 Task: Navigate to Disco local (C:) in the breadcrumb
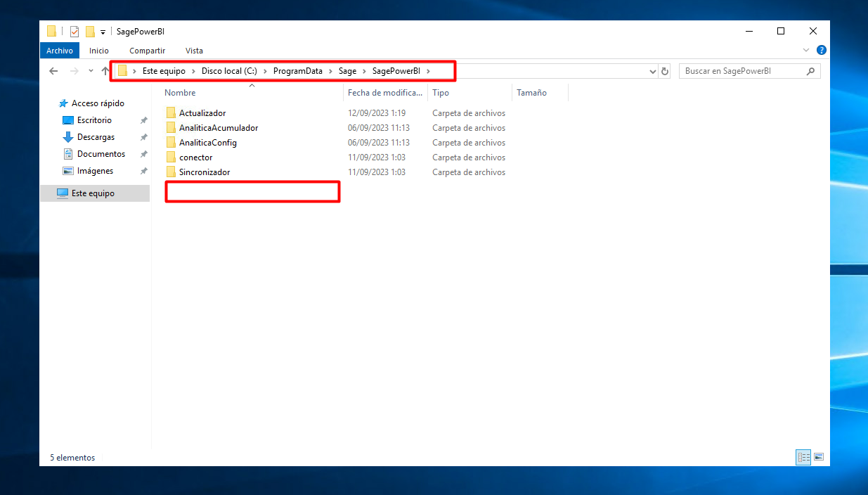229,71
